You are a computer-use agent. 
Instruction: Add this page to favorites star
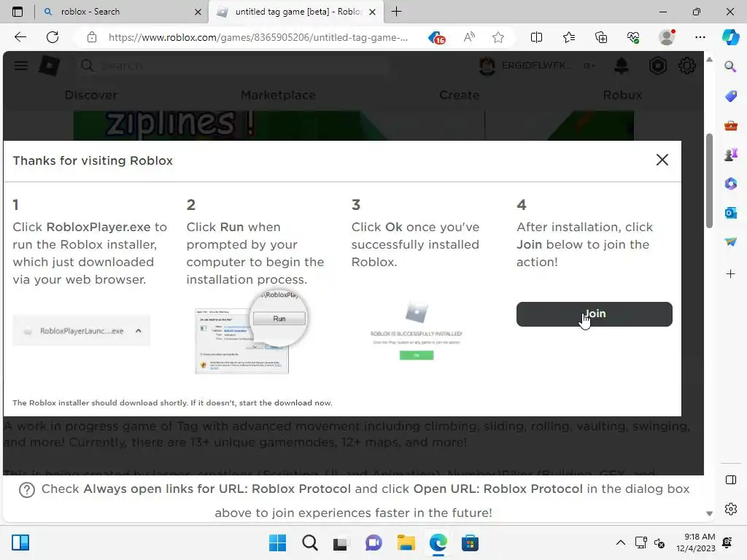coord(498,37)
